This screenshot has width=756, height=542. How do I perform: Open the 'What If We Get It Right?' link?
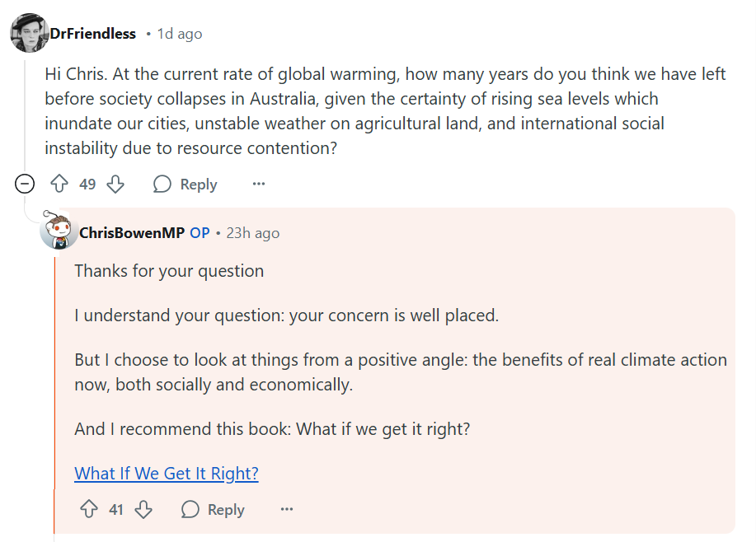[x=167, y=474]
